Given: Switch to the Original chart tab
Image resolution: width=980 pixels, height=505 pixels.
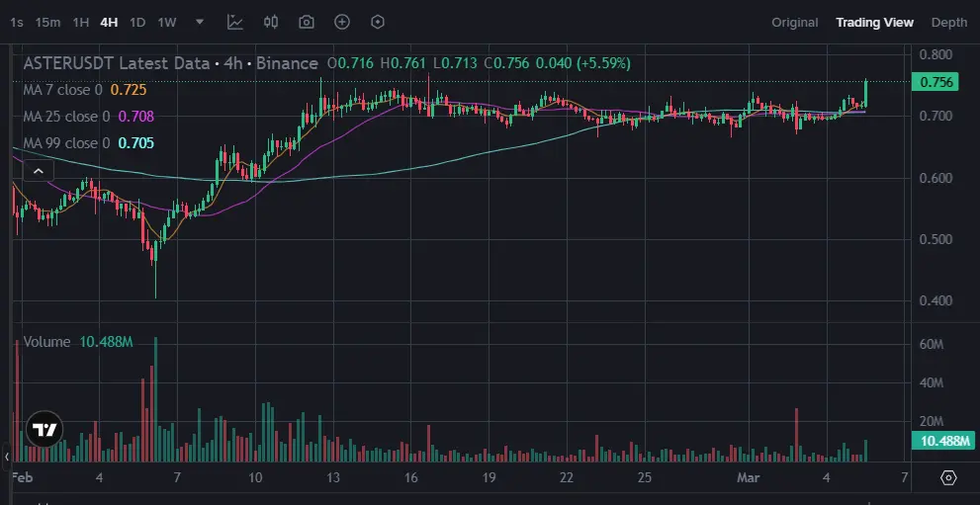Looking at the screenshot, I should click(794, 23).
